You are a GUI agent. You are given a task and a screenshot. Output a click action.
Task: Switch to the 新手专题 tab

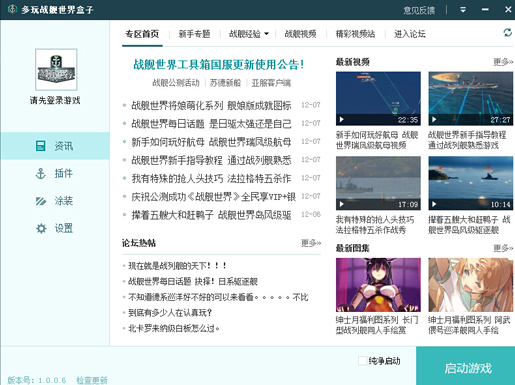pos(194,34)
